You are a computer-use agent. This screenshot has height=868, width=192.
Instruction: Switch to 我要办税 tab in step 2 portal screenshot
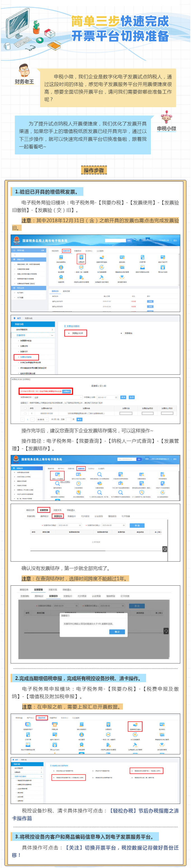coord(42,718)
